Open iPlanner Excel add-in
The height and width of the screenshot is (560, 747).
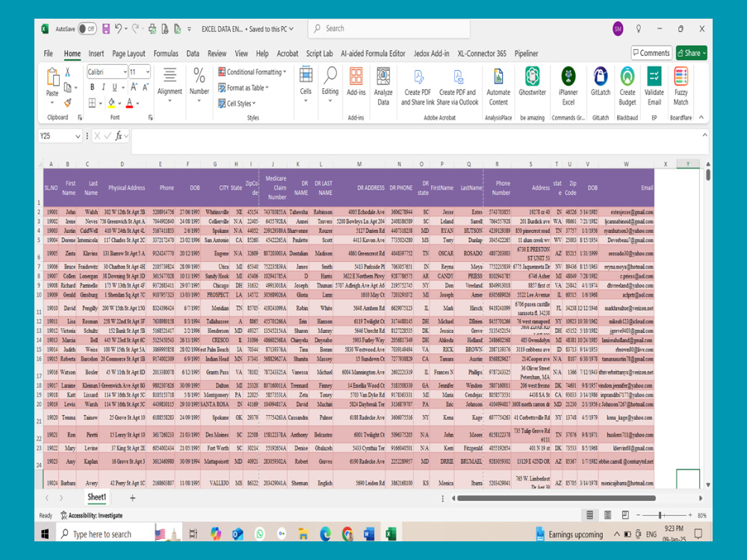point(568,86)
